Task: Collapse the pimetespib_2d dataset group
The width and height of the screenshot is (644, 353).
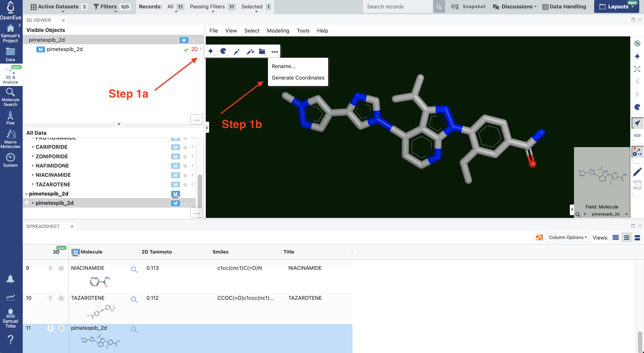Action: [x=27, y=194]
